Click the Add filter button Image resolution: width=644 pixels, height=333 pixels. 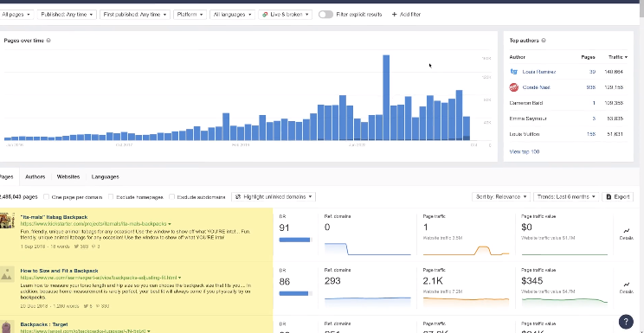[406, 15]
